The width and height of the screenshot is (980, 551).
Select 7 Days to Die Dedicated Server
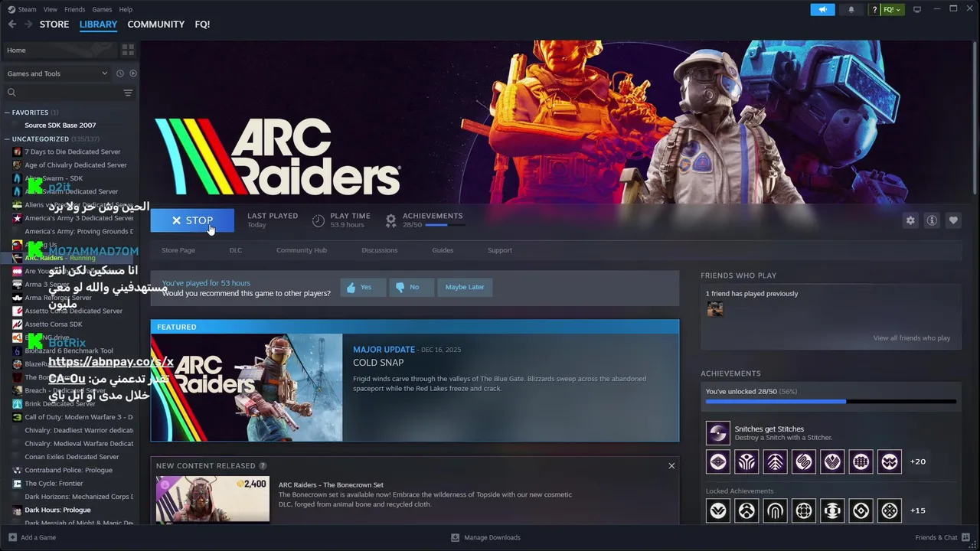pos(73,152)
